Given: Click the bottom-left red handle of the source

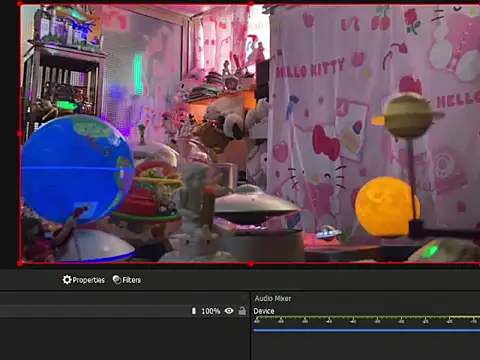Looking at the screenshot, I should 20,264.
